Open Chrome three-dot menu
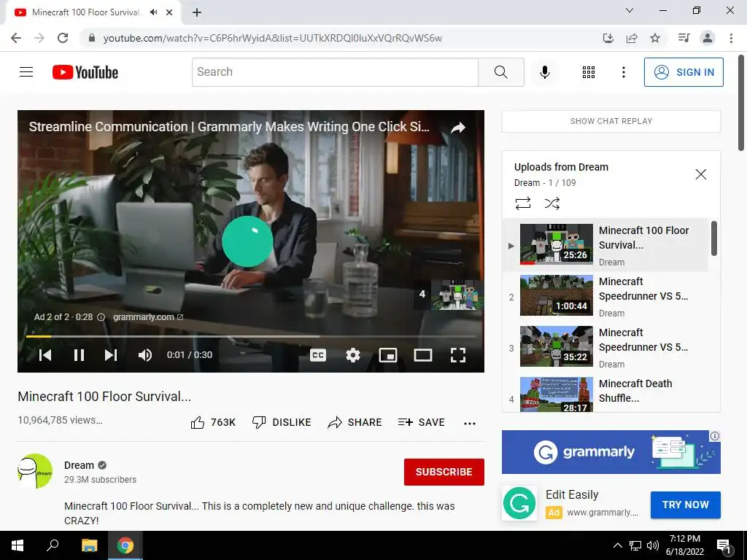747x560 pixels. click(731, 38)
